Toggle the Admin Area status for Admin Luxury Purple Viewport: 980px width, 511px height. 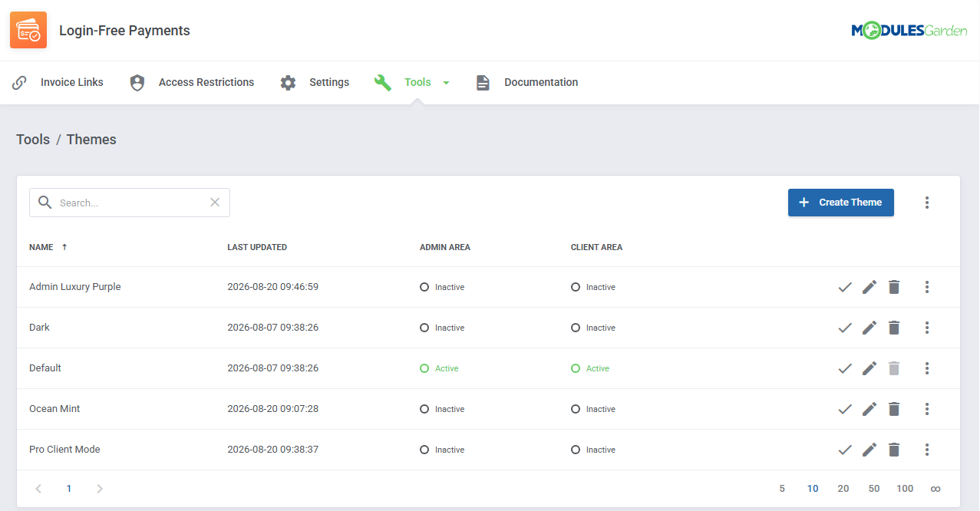click(x=442, y=287)
